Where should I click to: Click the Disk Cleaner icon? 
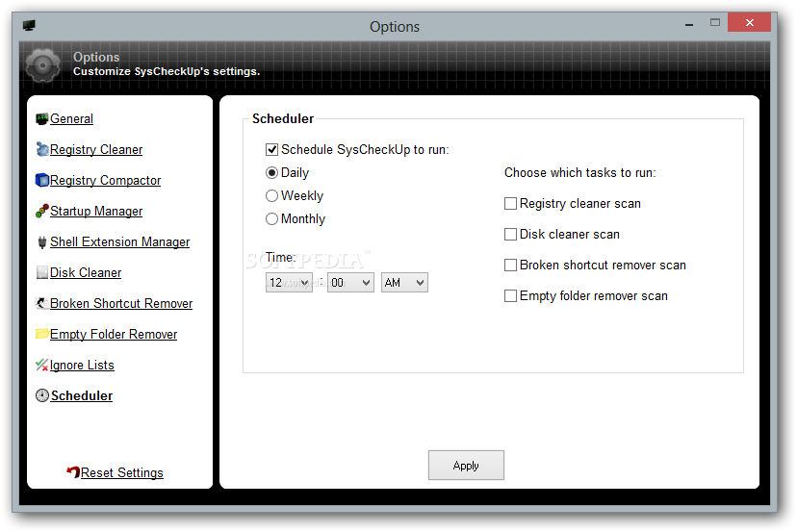pos(41,272)
